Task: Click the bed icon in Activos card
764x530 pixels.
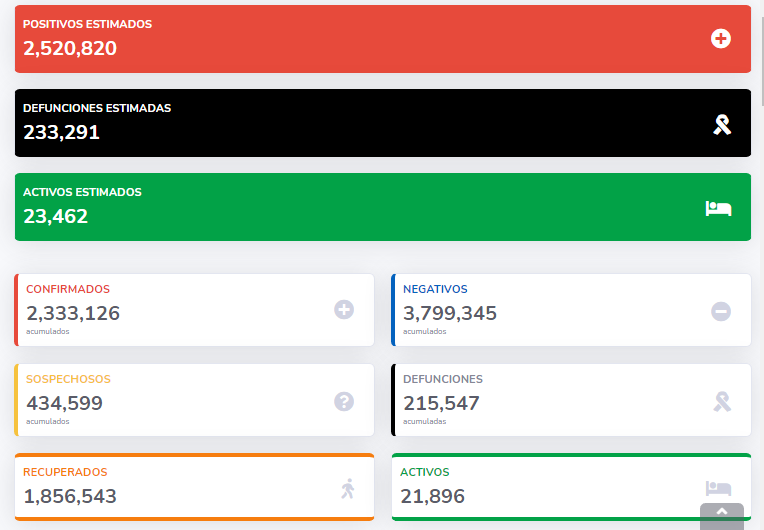Action: (x=718, y=488)
